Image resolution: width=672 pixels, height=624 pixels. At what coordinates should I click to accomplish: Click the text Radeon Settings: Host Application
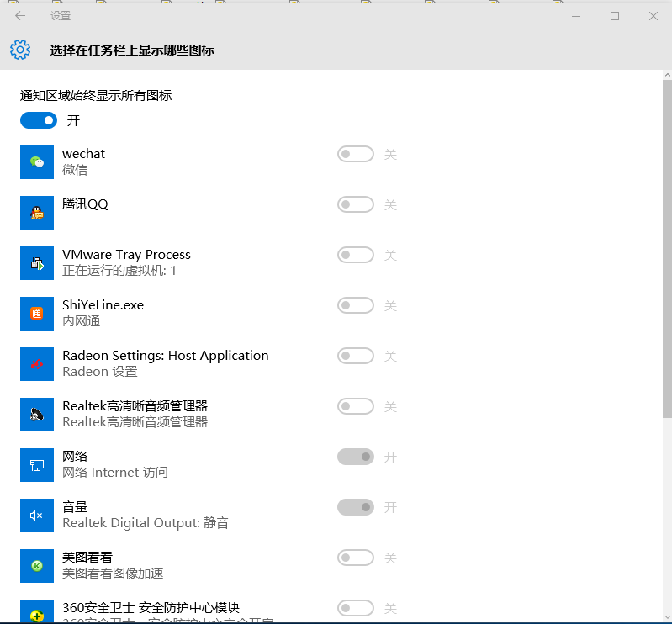[x=166, y=356]
